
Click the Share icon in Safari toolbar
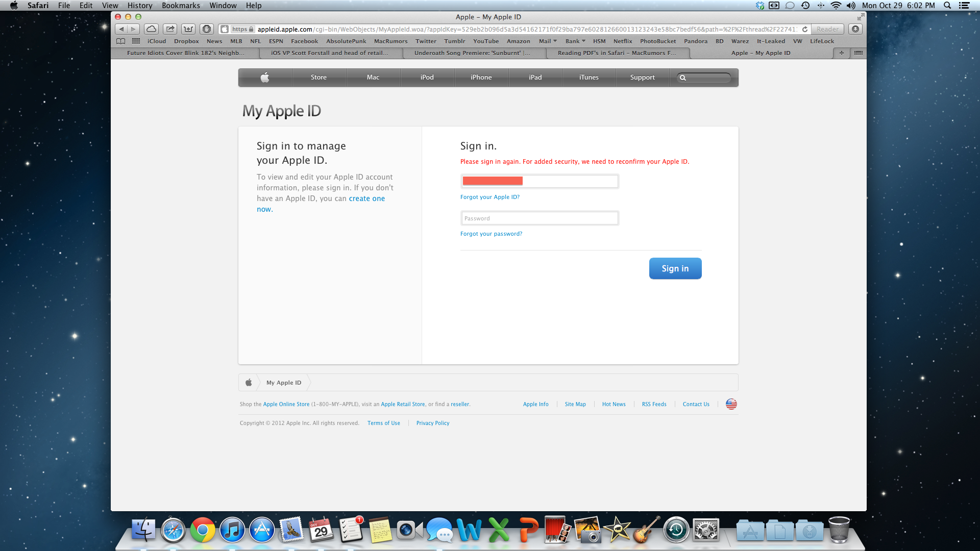click(170, 29)
